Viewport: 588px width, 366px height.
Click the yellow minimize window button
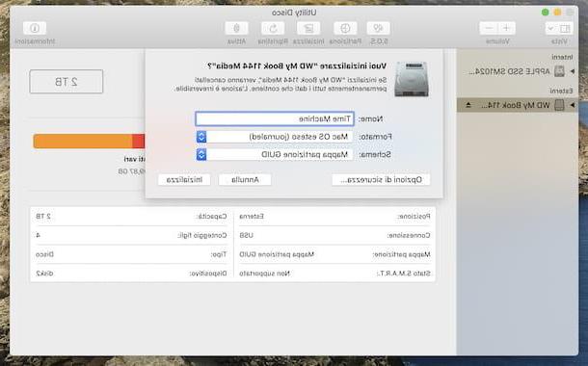(x=557, y=13)
